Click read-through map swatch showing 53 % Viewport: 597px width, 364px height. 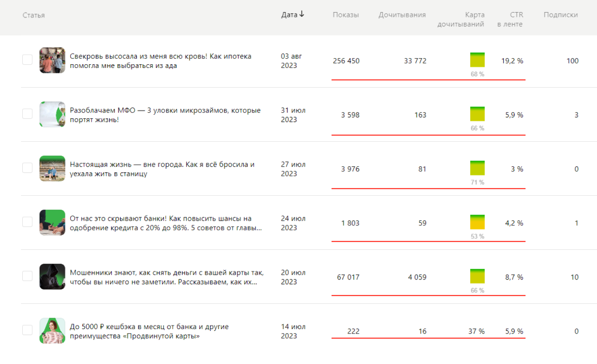coord(477,222)
